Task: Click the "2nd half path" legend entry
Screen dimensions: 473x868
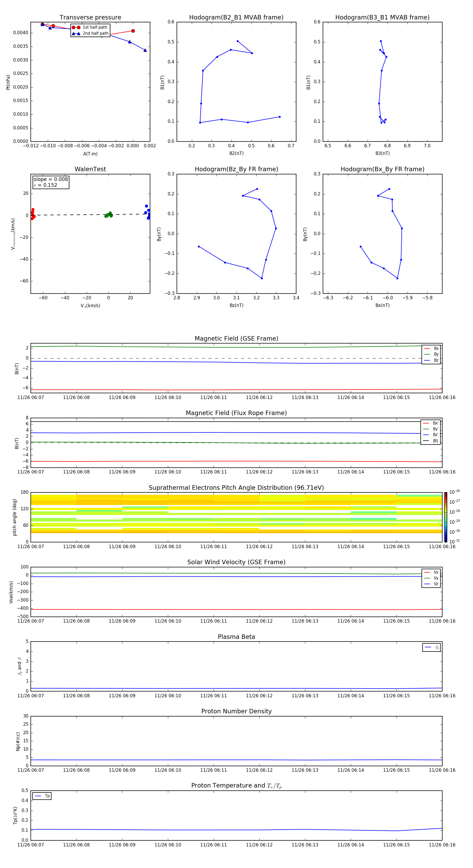Action: pos(90,33)
